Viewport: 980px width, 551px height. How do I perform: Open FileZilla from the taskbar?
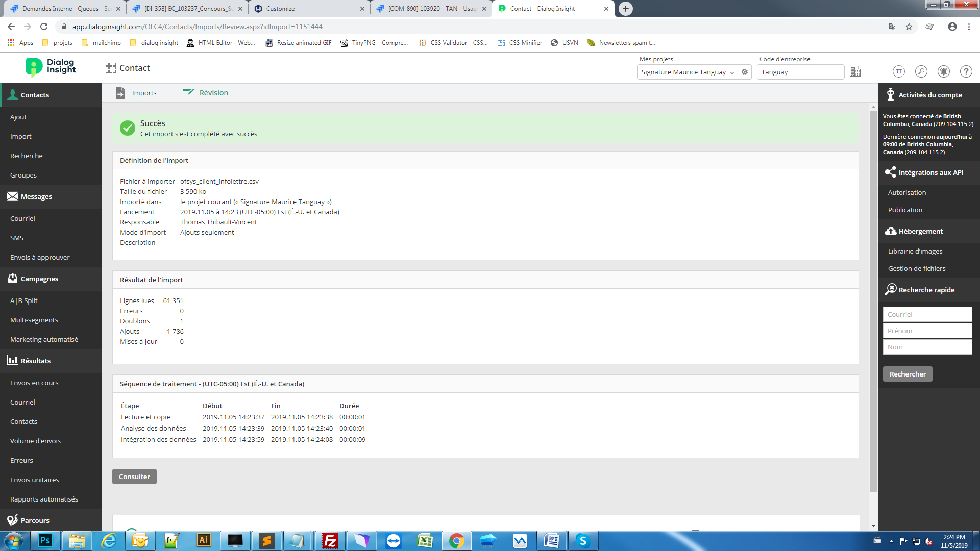pyautogui.click(x=330, y=540)
